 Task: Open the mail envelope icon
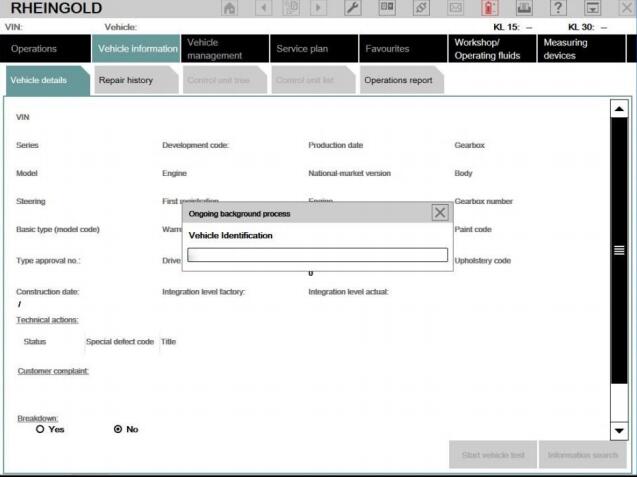[455, 8]
